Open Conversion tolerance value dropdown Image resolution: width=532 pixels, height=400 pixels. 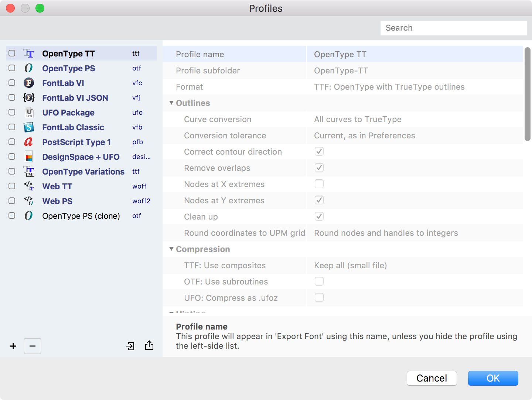[x=415, y=135]
